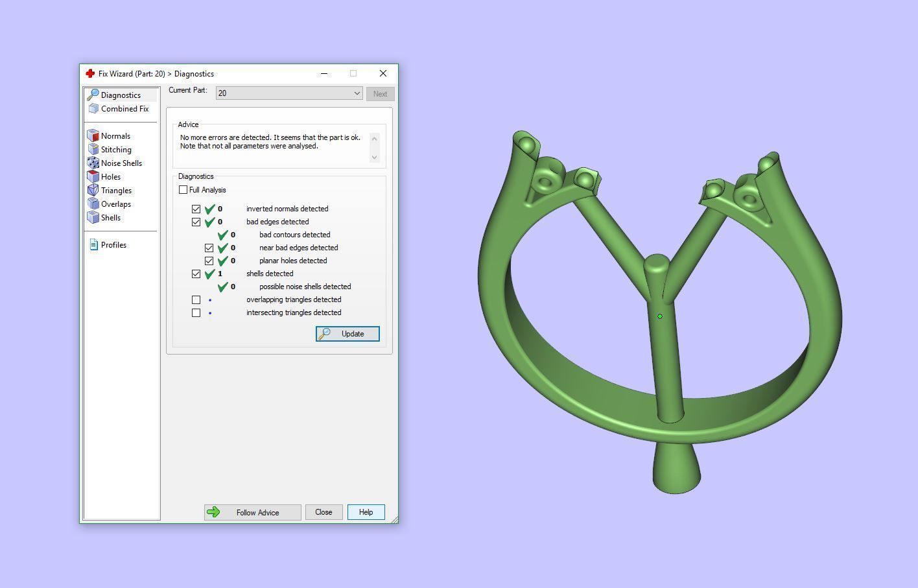
Task: Click the red cross Fix Wizard title icon
Action: 90,74
